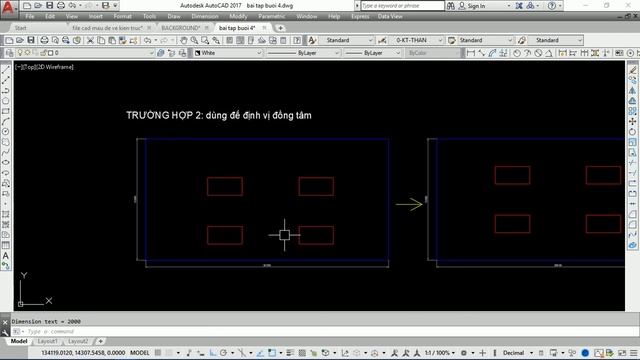
Task: Open the multileader style Standard dropdown
Action: click(x=580, y=40)
